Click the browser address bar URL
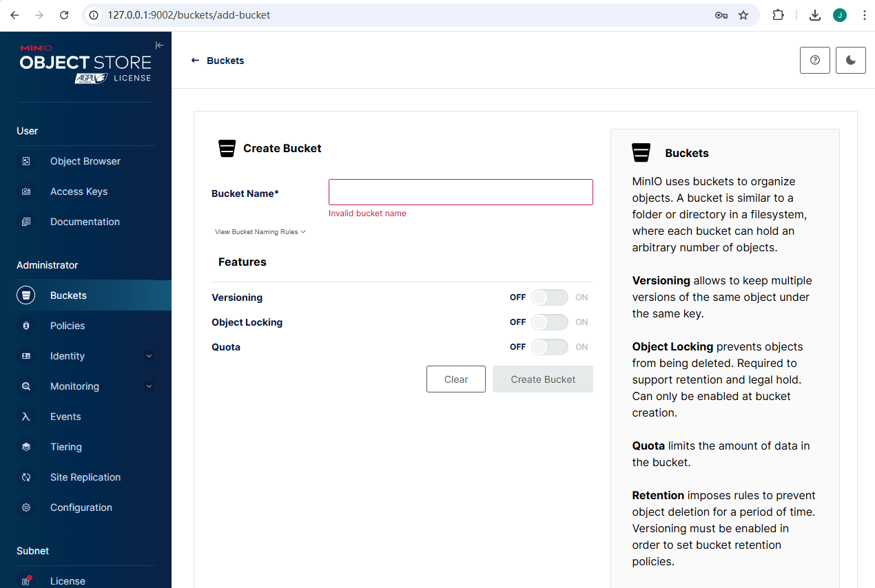 click(189, 15)
